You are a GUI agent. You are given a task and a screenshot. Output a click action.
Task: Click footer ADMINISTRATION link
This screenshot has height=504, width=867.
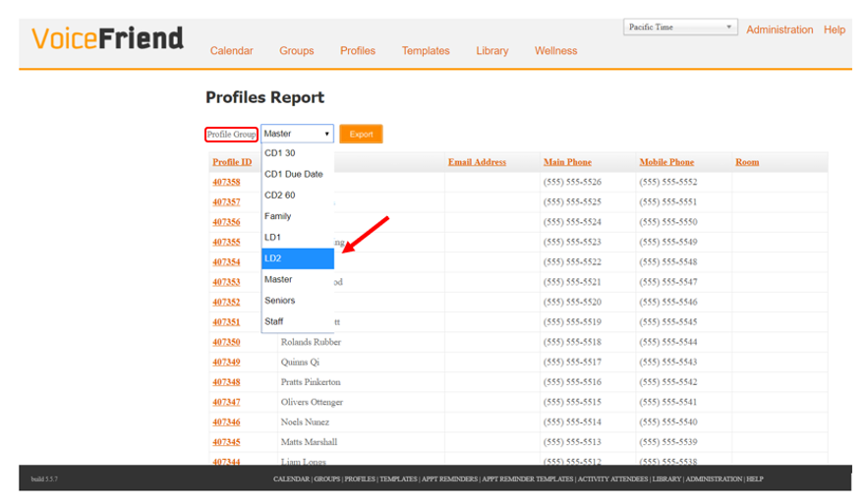pyautogui.click(x=714, y=479)
